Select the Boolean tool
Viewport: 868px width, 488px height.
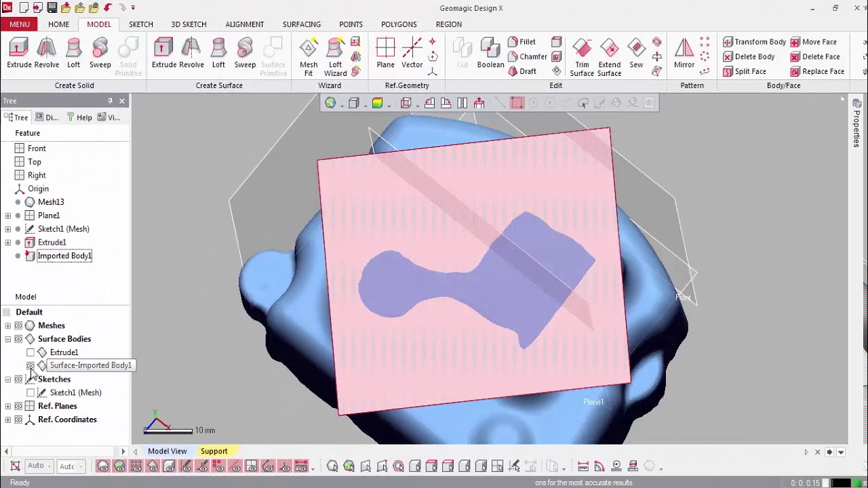pyautogui.click(x=490, y=53)
